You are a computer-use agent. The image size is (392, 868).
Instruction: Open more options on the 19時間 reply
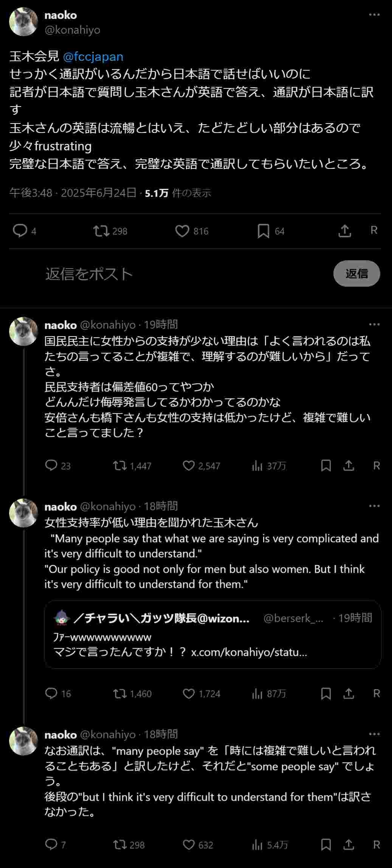[x=374, y=324]
